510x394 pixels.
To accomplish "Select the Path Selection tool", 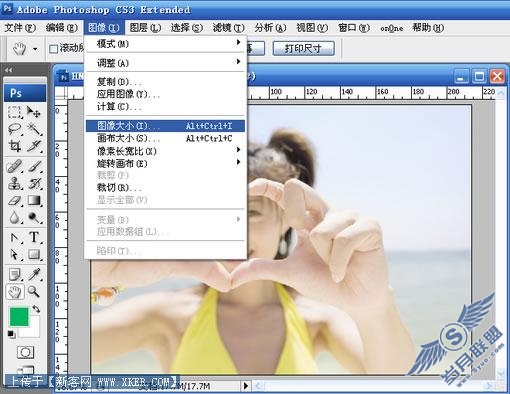I will pyautogui.click(x=15, y=254).
